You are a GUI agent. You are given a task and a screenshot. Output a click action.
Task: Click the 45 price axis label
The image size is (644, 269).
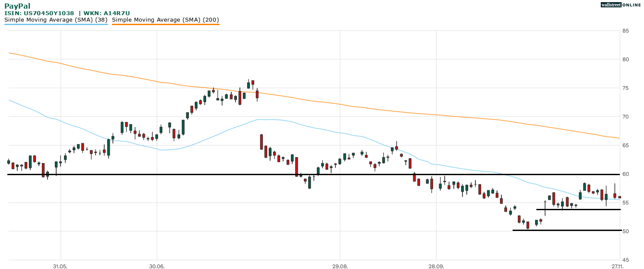[x=625, y=260]
